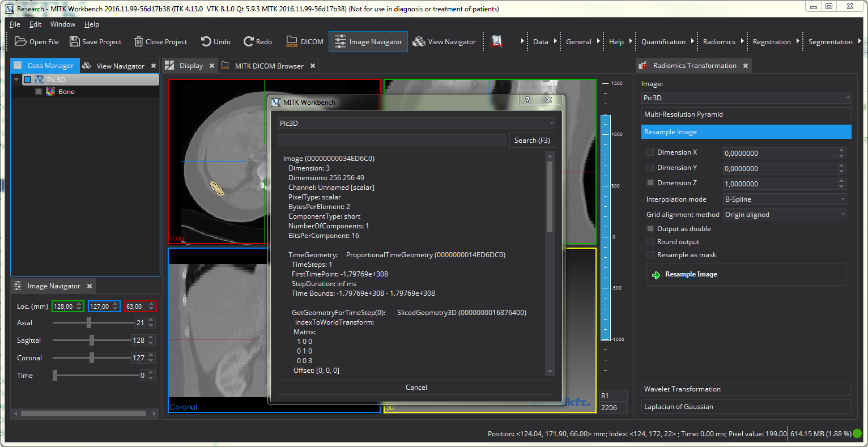Click the Sagittal slice slider

click(91, 340)
